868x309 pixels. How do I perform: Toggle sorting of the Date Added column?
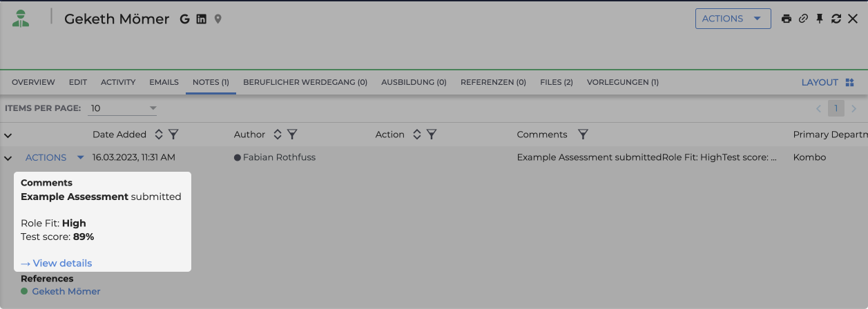pos(159,134)
